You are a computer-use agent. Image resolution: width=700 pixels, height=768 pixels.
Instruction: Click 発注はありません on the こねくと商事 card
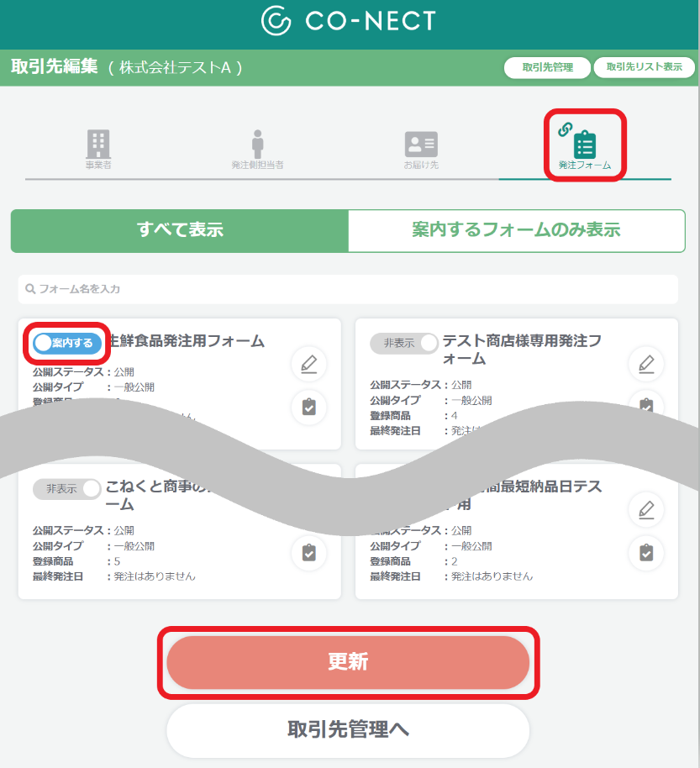tap(155, 576)
